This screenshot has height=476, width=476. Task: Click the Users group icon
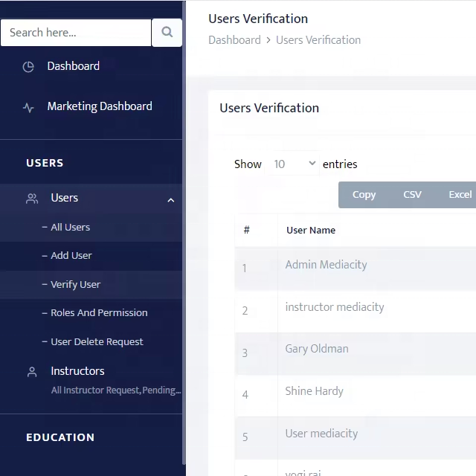32,199
